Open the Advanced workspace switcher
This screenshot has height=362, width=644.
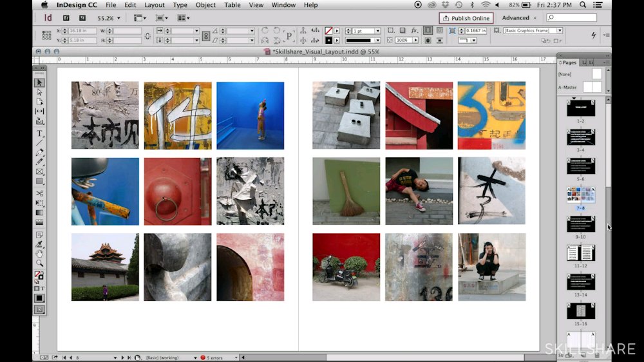click(519, 18)
